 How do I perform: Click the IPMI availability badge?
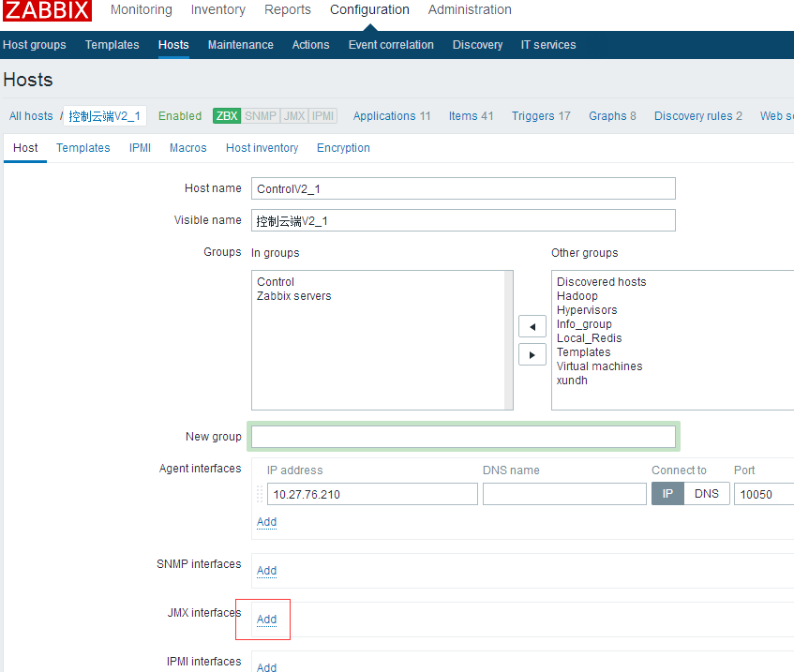point(323,116)
